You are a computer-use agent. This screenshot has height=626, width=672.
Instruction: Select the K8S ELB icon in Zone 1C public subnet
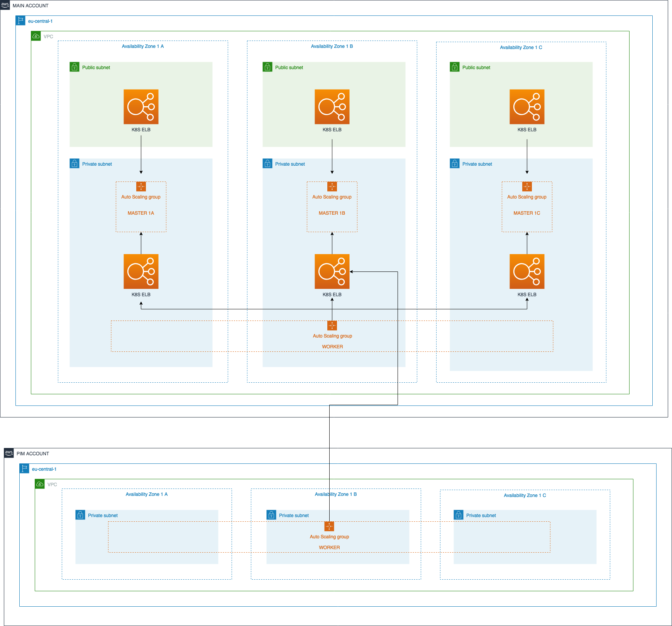pyautogui.click(x=527, y=107)
